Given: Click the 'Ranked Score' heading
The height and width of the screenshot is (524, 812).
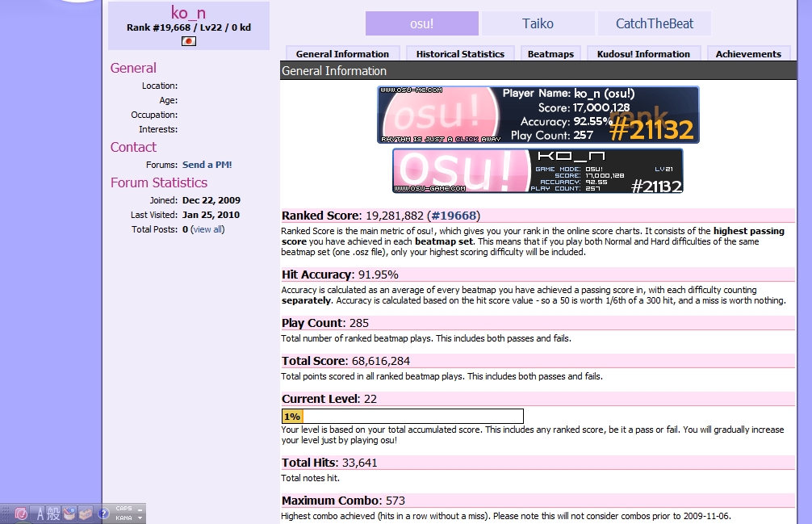Looking at the screenshot, I should coord(320,216).
